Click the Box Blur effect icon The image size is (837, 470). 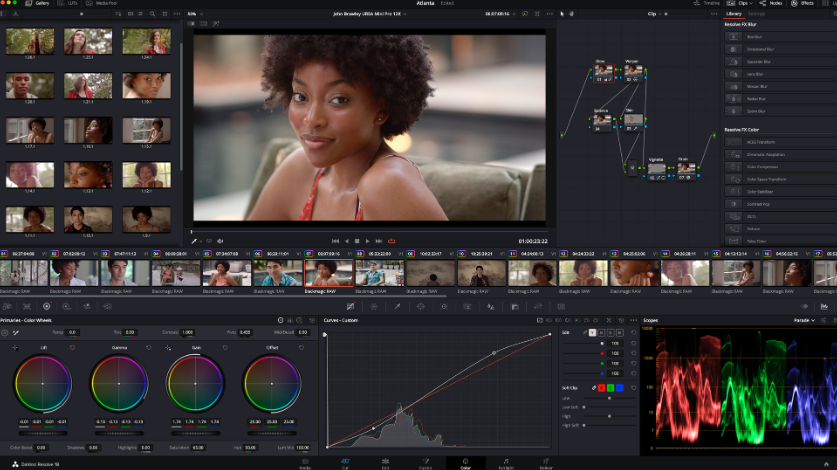[733, 37]
